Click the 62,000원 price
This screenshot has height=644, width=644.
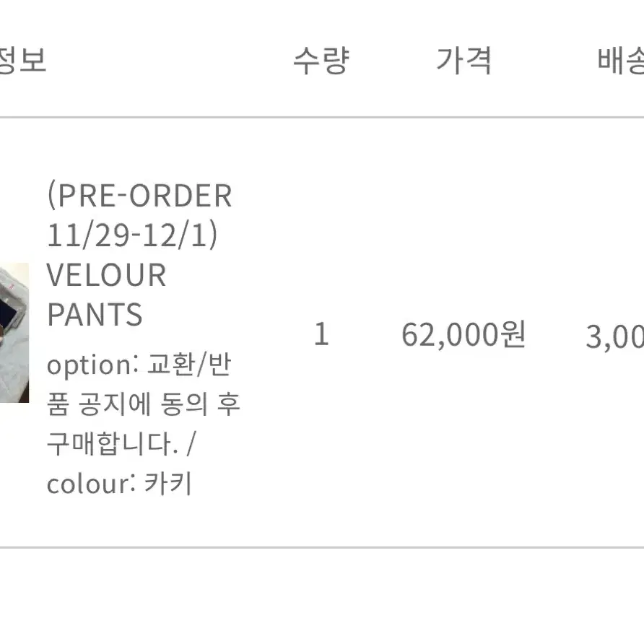click(464, 335)
